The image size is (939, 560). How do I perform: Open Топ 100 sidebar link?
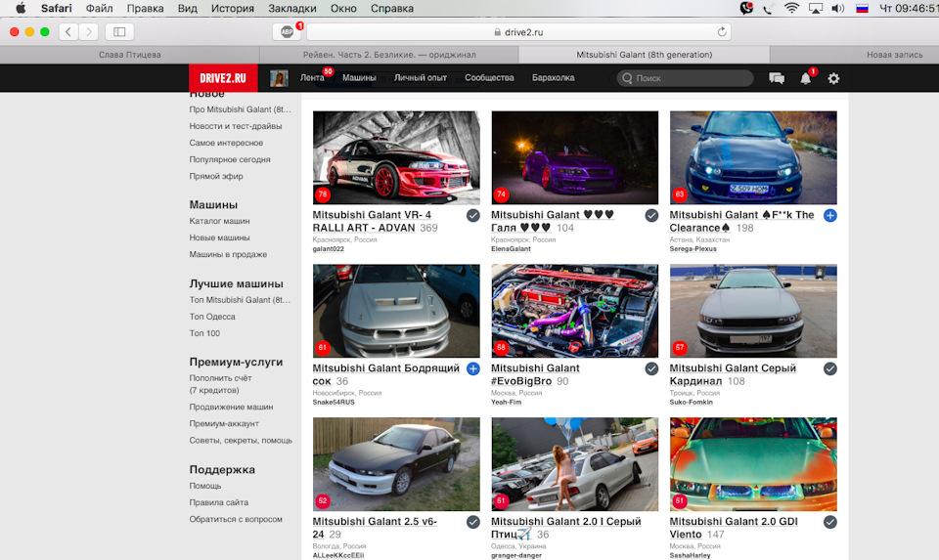tap(204, 333)
